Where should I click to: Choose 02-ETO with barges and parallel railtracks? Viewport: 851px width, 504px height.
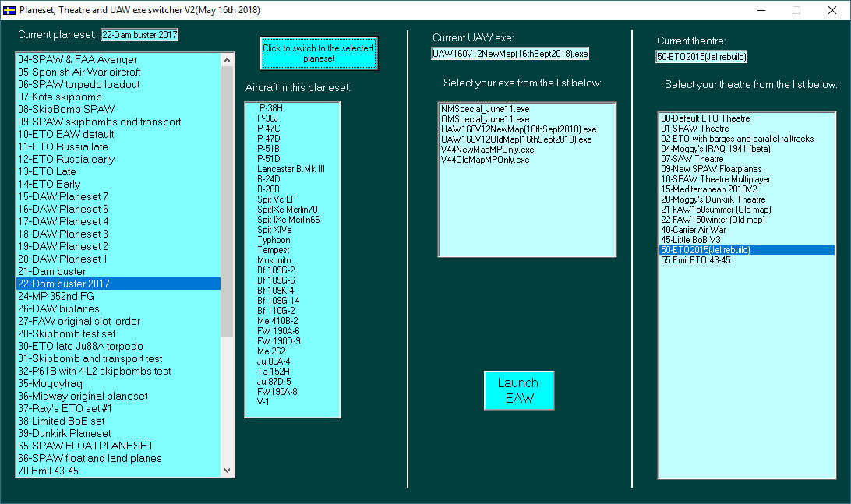pos(747,139)
